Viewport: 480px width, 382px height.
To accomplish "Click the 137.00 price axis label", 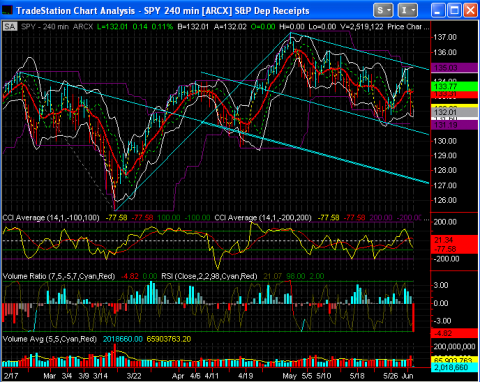I will pos(445,37).
